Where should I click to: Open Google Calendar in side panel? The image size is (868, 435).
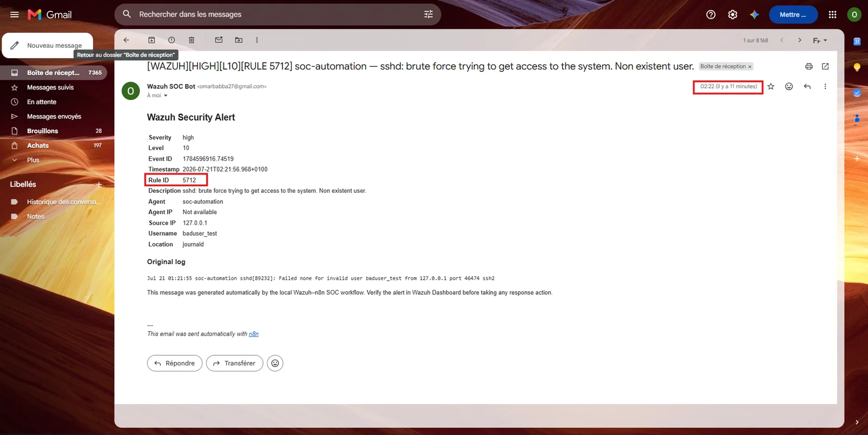[x=857, y=41]
